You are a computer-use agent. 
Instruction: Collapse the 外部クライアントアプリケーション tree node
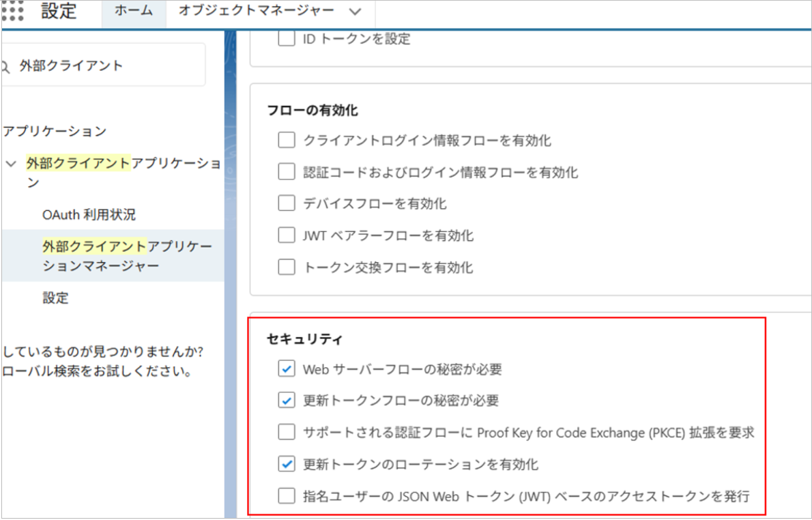[x=10, y=164]
